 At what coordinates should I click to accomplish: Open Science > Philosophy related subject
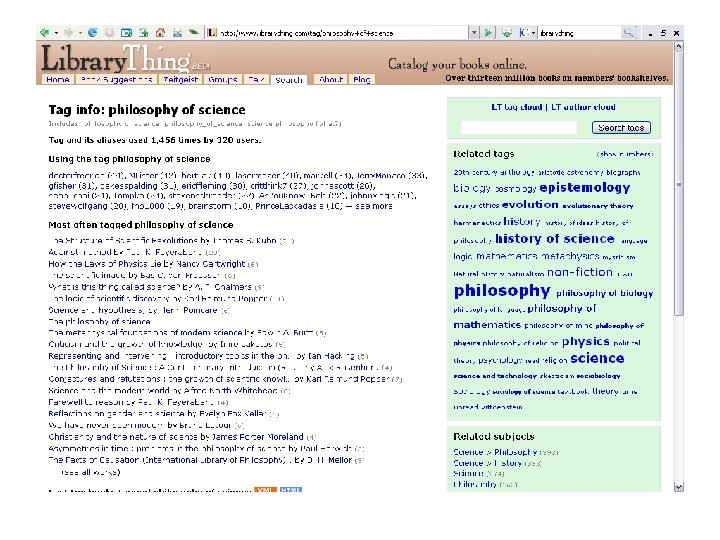point(495,452)
